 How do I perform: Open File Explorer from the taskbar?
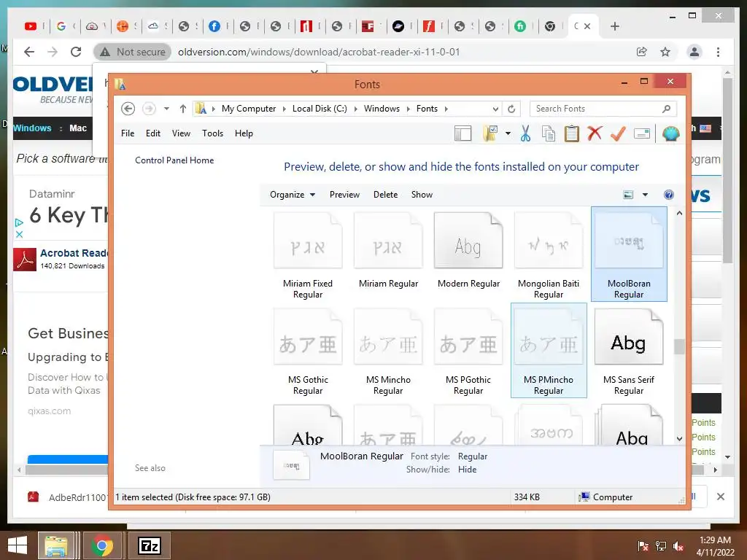(56, 545)
